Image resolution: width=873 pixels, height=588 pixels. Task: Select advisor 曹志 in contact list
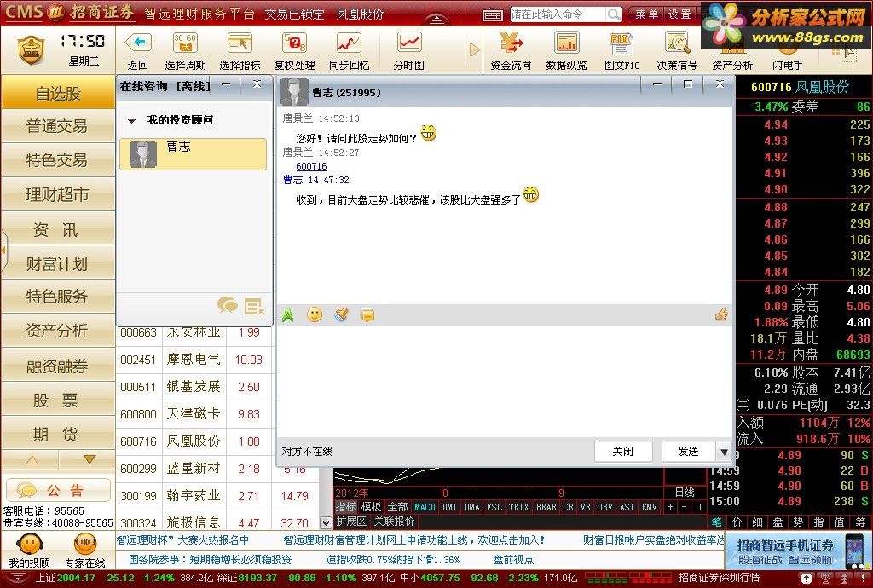[x=194, y=154]
